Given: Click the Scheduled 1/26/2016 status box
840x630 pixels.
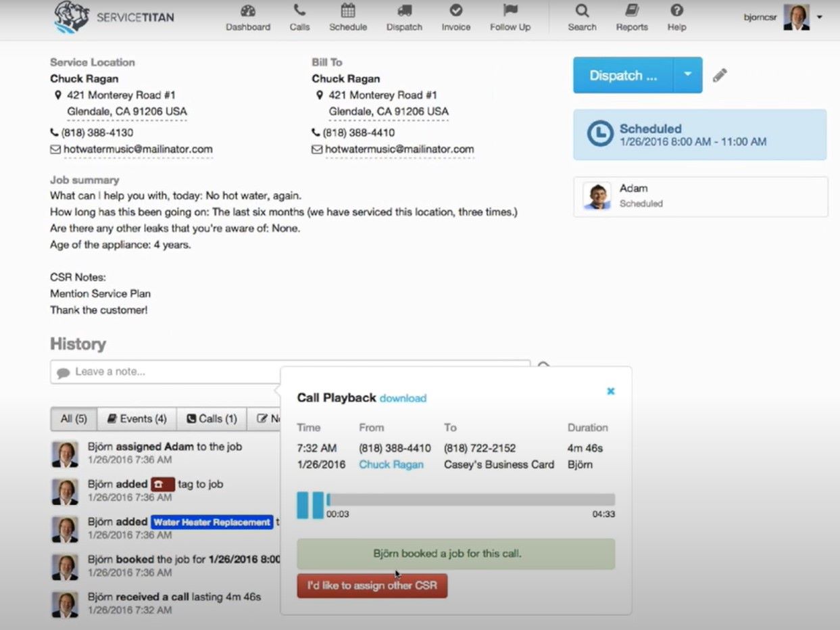Looking at the screenshot, I should tap(699, 135).
